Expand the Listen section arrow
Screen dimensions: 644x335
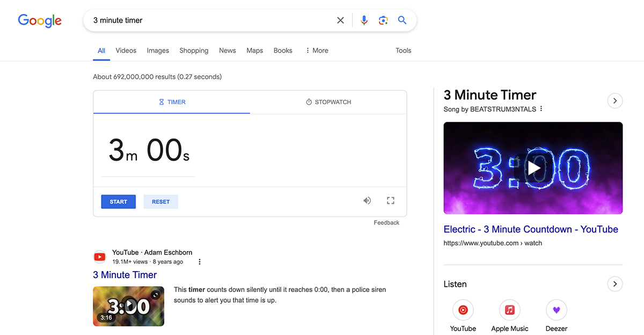click(615, 284)
